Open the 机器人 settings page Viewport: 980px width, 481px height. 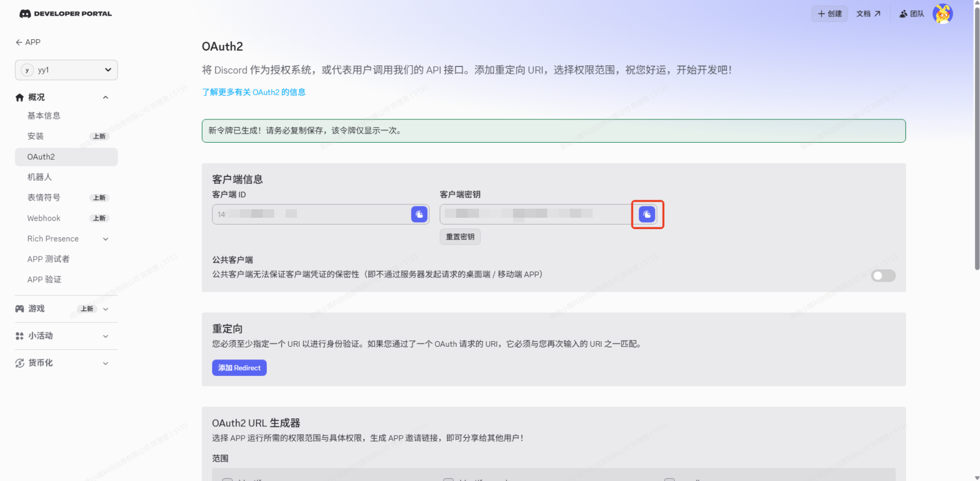coord(67,177)
